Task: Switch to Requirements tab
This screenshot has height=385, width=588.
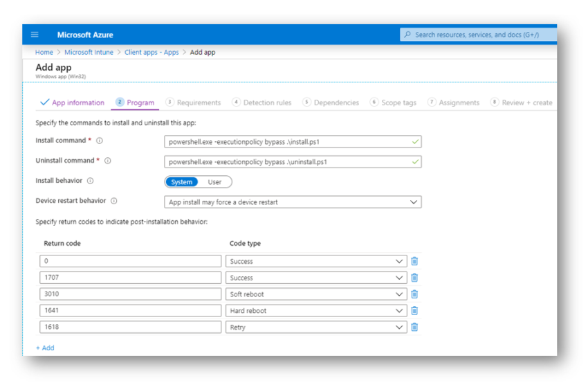Action: point(194,102)
